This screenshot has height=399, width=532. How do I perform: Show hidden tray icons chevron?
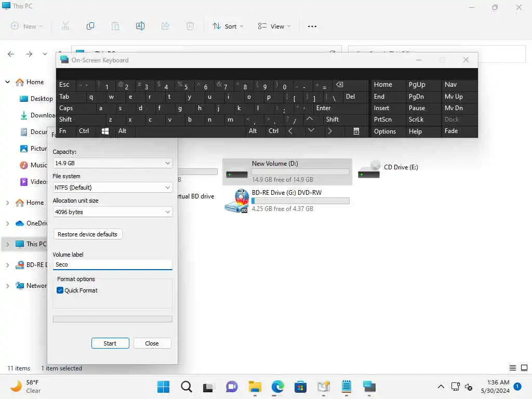441,387
